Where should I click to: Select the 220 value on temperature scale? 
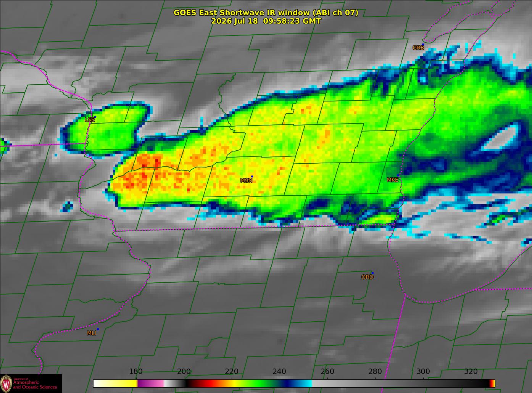tap(232, 372)
